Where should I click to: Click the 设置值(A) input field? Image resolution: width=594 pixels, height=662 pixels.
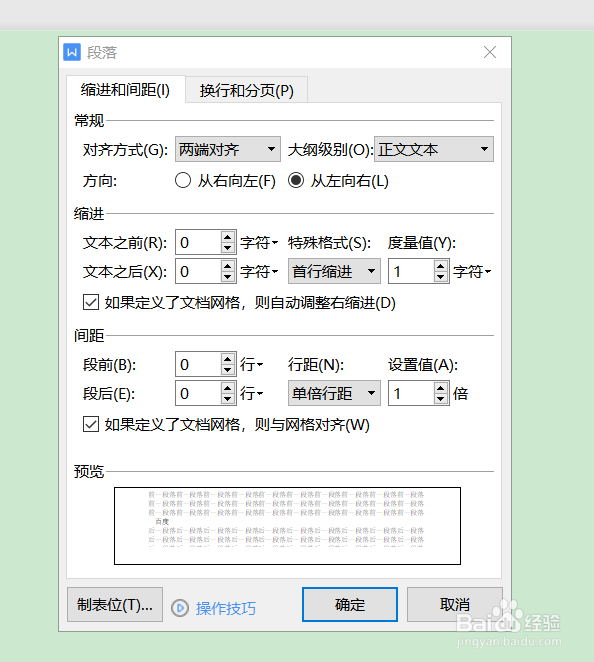coord(411,393)
